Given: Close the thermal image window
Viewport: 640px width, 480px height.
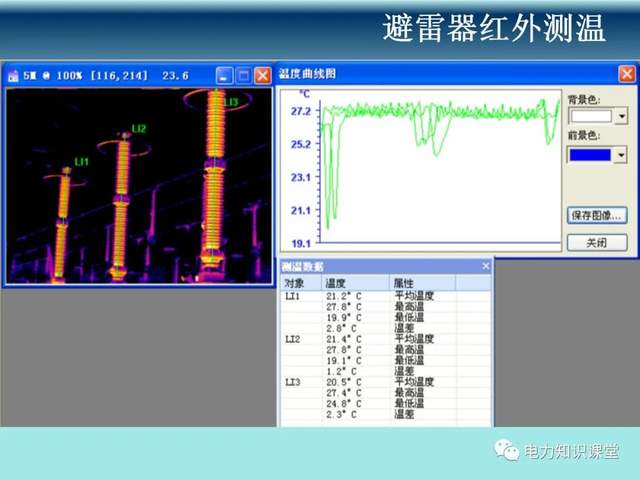Looking at the screenshot, I should pos(263,76).
